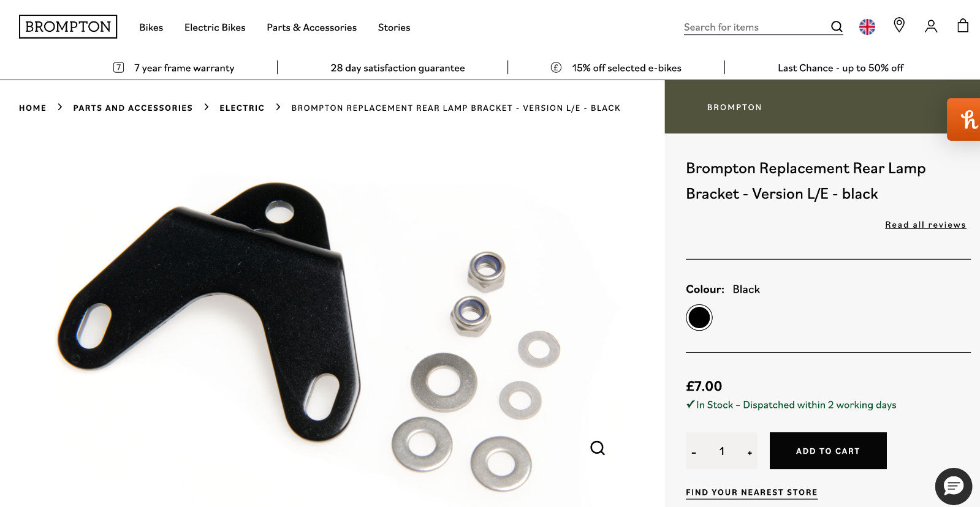
Task: Click Find Your Nearest Store link
Action: click(x=751, y=492)
